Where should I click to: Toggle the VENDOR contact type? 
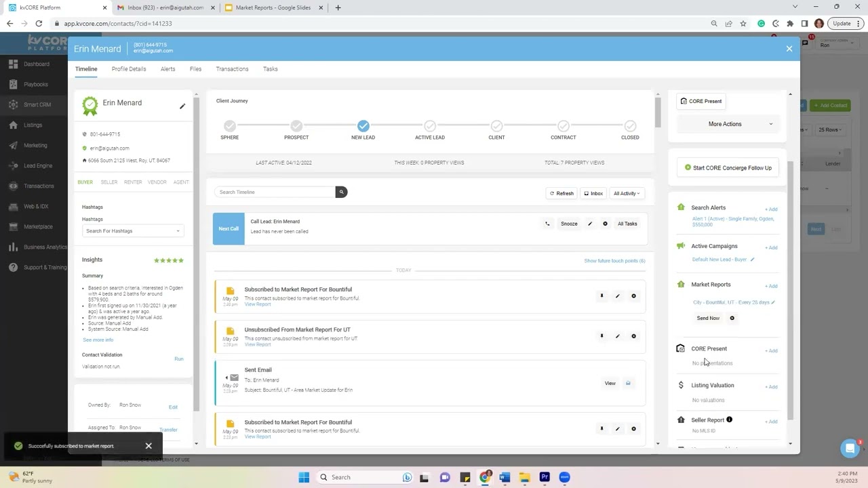tap(157, 182)
